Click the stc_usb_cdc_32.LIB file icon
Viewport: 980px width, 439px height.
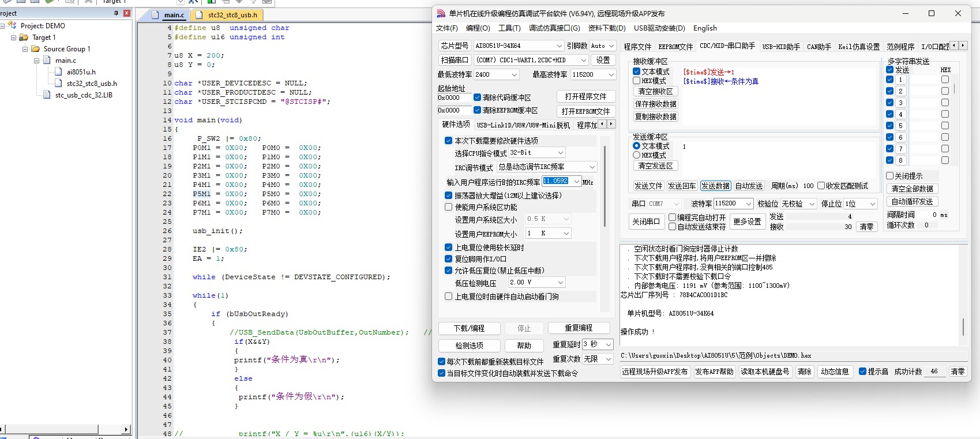[47, 95]
